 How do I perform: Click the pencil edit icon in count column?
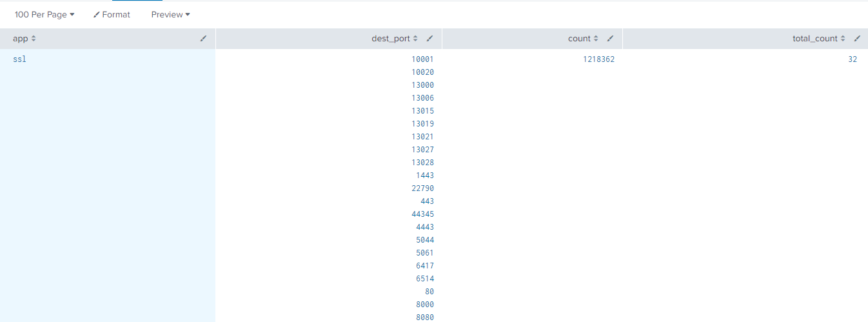click(x=611, y=39)
